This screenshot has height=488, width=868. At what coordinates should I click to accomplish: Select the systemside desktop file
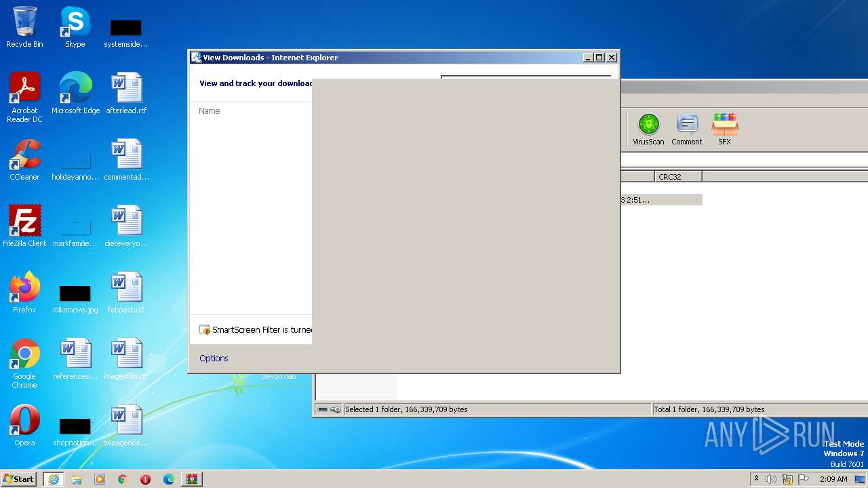[x=125, y=33]
